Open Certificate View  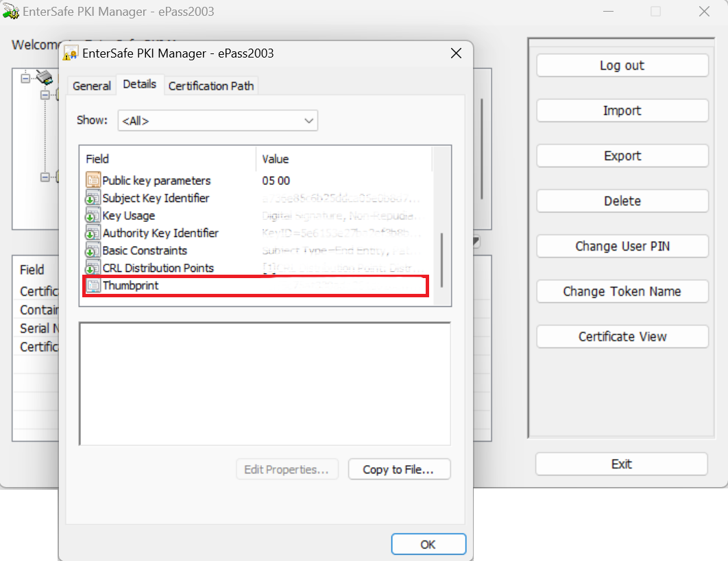tap(622, 336)
